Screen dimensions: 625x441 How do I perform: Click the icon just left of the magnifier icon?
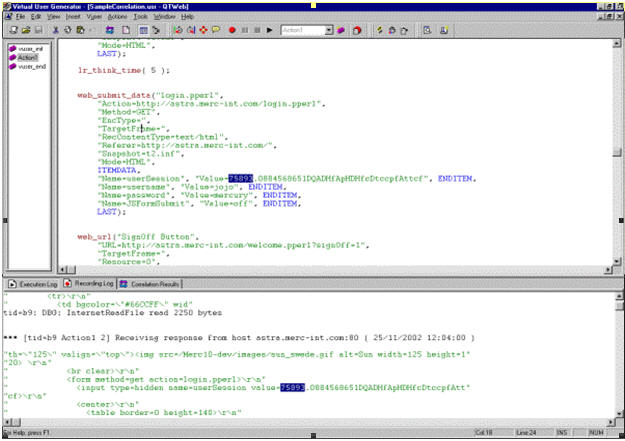[x=404, y=30]
